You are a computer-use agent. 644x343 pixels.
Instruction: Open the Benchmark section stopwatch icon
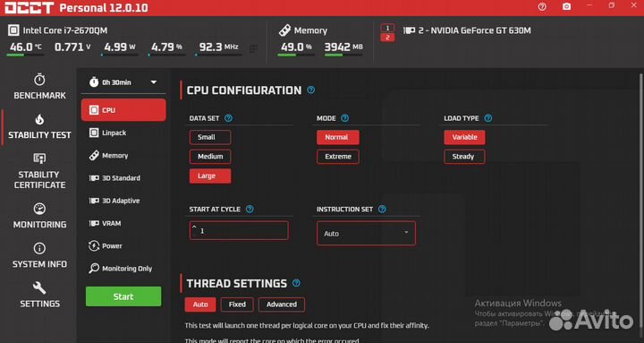click(39, 80)
